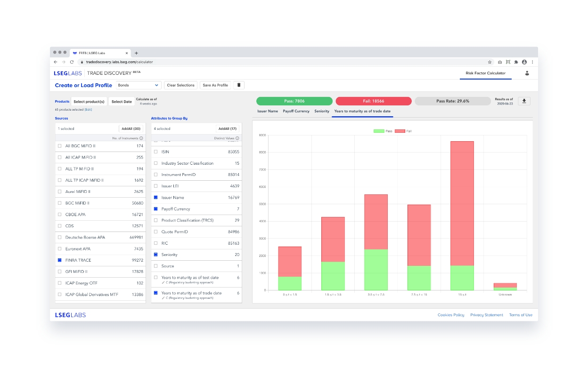
Task: Select Years to maturity as of trade date tab
Action: pos(362,111)
